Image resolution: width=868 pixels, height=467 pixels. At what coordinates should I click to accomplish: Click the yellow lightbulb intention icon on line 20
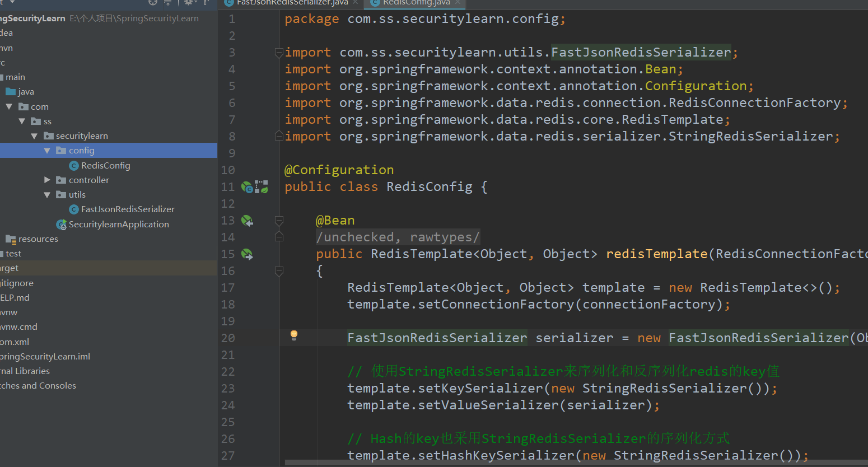point(294,335)
